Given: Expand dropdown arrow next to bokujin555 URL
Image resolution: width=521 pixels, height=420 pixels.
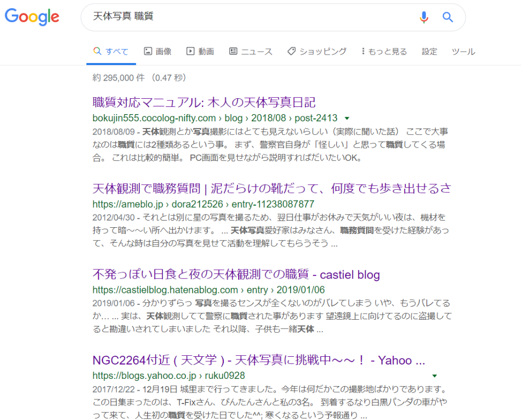Looking at the screenshot, I should pyautogui.click(x=347, y=118).
